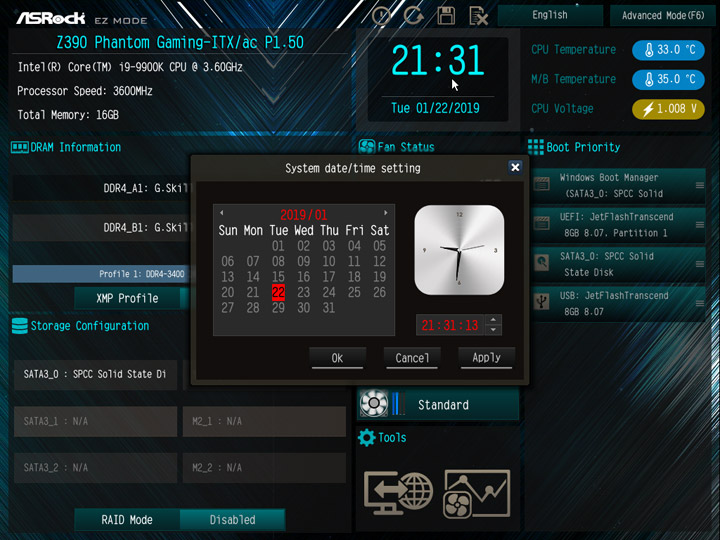Click the Standard fan mode bar

[x=438, y=405]
